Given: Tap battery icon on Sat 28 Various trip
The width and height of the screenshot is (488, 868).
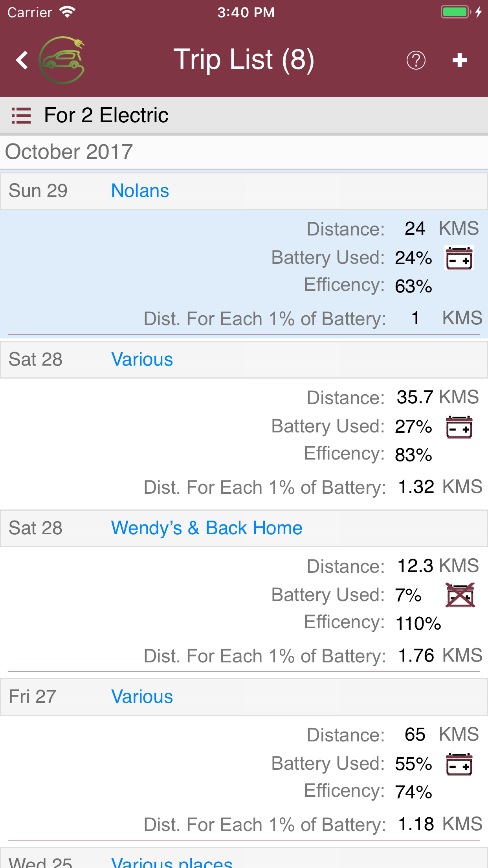Looking at the screenshot, I should point(459,427).
